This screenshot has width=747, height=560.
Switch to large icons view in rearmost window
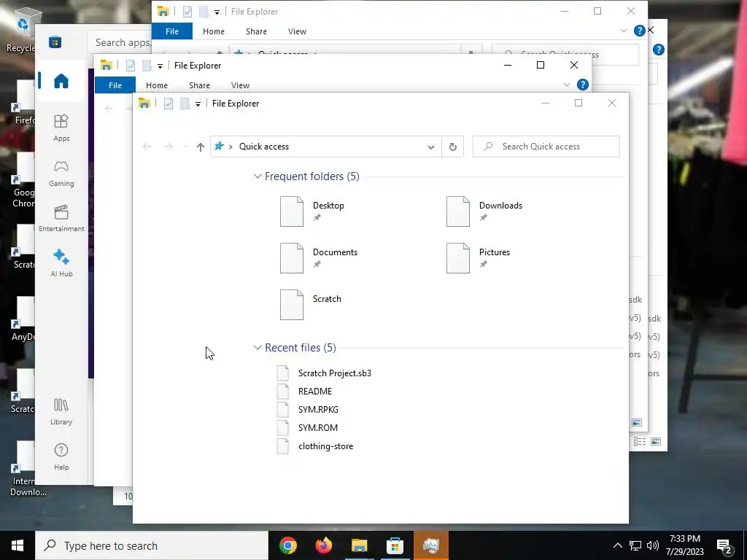pyautogui.click(x=656, y=441)
